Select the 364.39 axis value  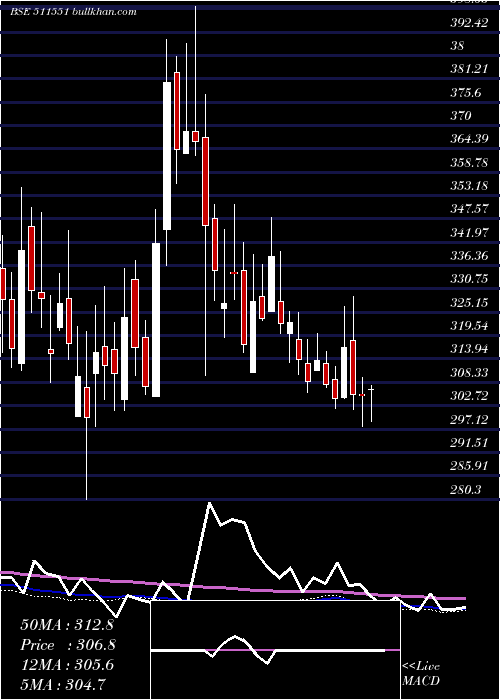coord(469,139)
